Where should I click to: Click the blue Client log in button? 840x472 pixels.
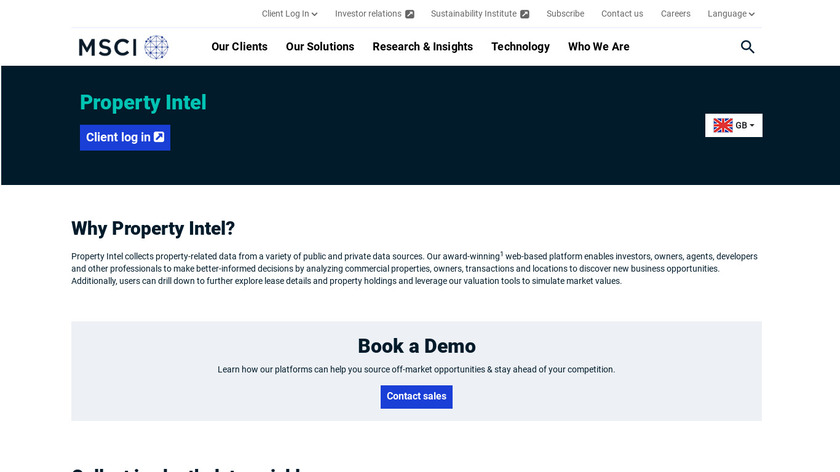[125, 138]
